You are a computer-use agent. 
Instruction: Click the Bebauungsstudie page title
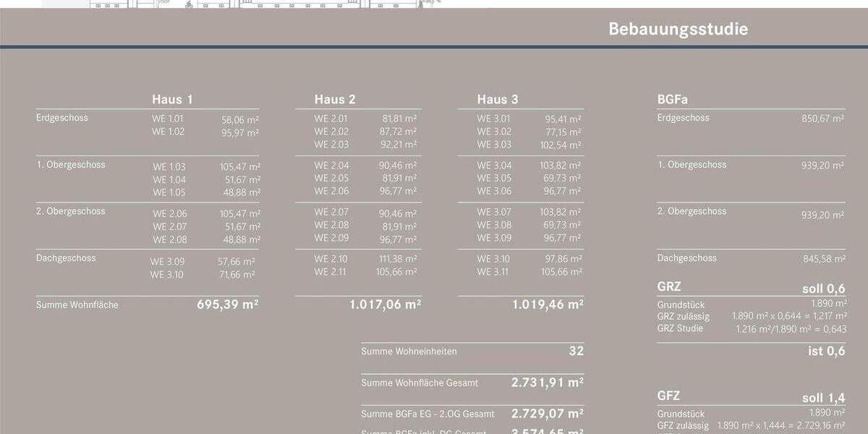coord(678,30)
